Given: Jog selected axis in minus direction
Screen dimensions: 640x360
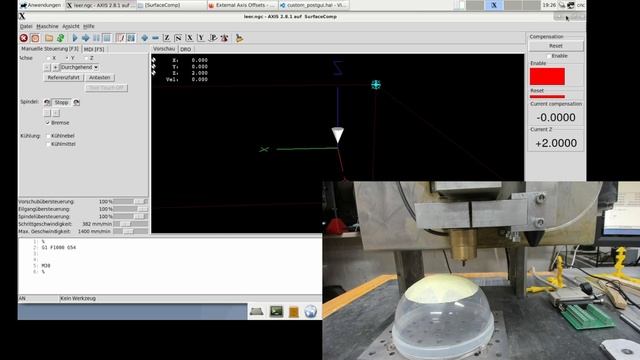Looking at the screenshot, I should 47,67.
